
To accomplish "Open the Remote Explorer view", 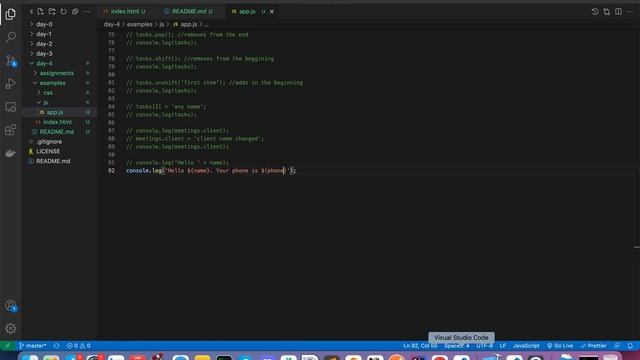I will point(11,107).
